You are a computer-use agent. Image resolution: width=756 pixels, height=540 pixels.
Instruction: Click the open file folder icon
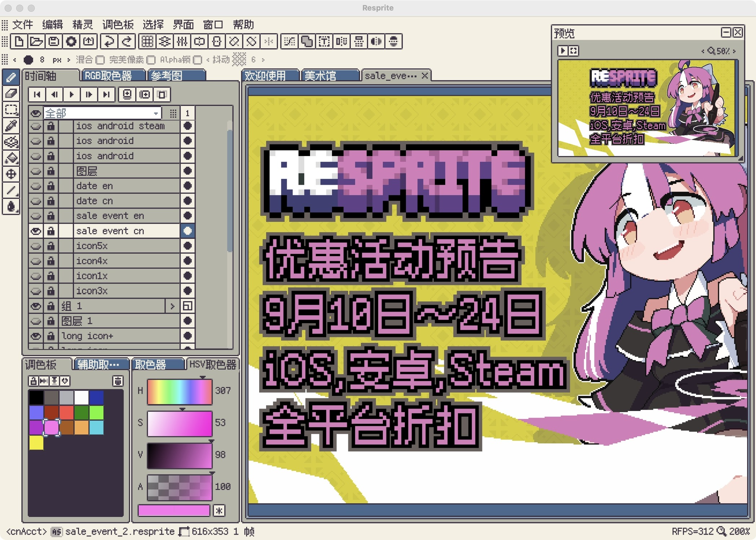pyautogui.click(x=36, y=41)
